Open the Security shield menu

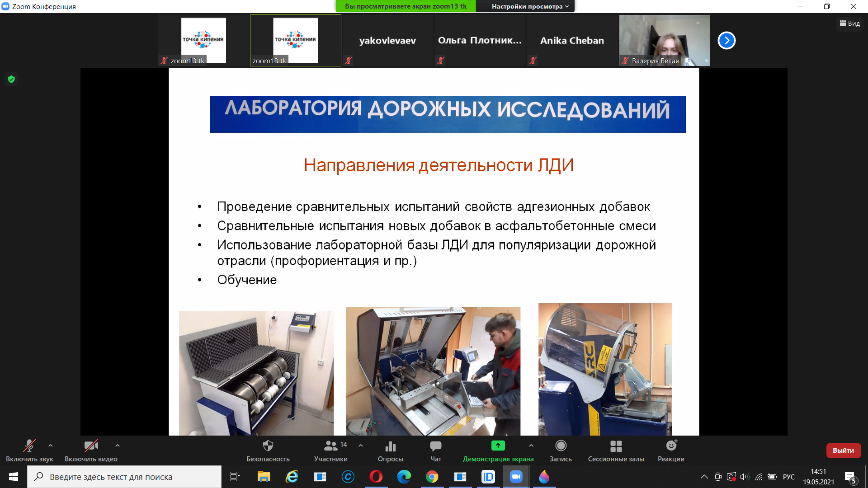tap(268, 450)
